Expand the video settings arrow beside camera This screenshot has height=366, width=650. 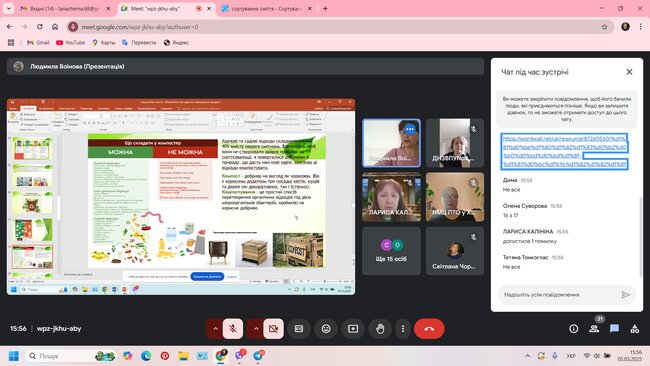[256, 329]
